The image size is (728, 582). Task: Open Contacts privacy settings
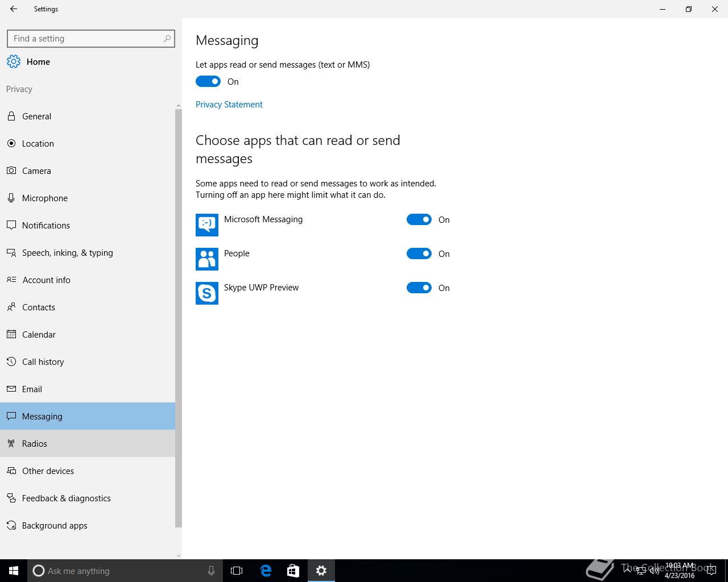[x=88, y=307]
